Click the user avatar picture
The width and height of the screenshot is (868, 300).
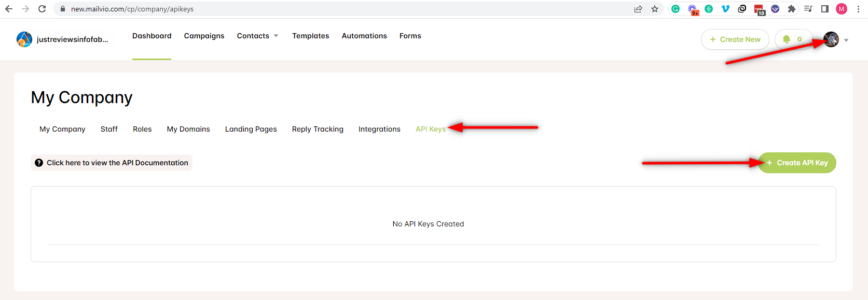[831, 39]
